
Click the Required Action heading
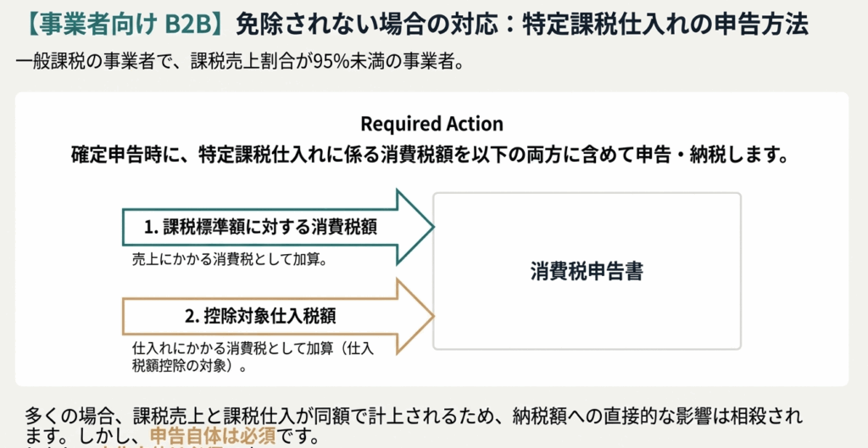click(x=431, y=124)
